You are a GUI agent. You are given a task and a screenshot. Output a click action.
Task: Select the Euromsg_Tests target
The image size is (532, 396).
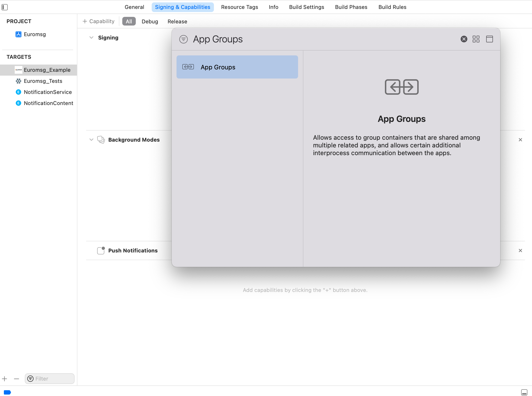point(43,81)
